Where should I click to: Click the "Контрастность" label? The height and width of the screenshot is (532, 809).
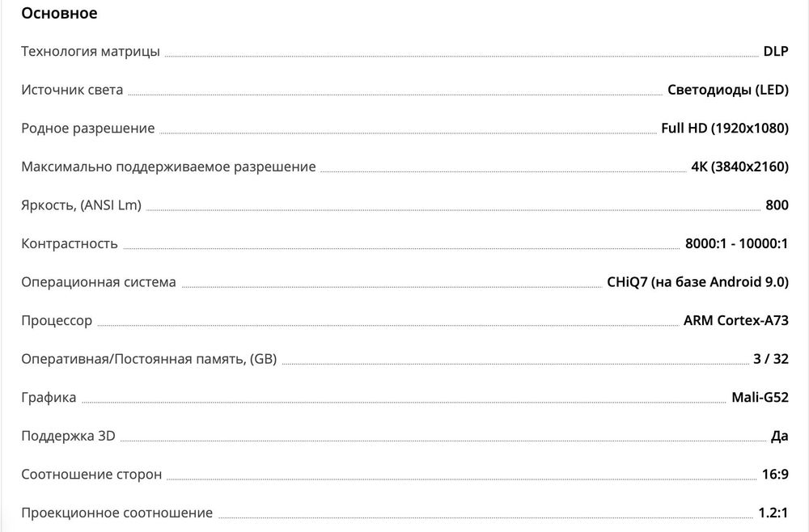coord(69,243)
